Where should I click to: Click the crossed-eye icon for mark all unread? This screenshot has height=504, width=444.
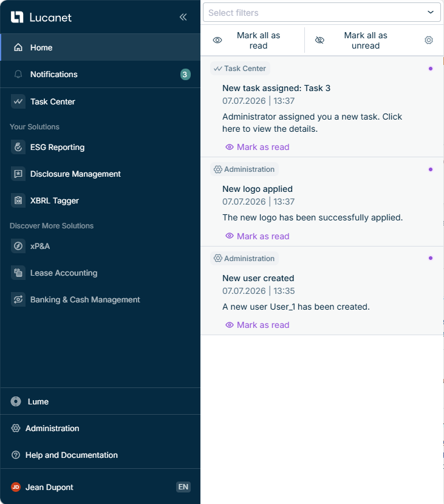(319, 40)
